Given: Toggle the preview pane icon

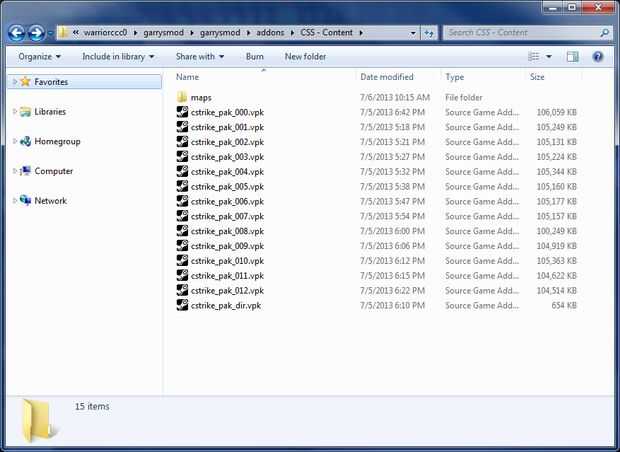Looking at the screenshot, I should click(572, 57).
